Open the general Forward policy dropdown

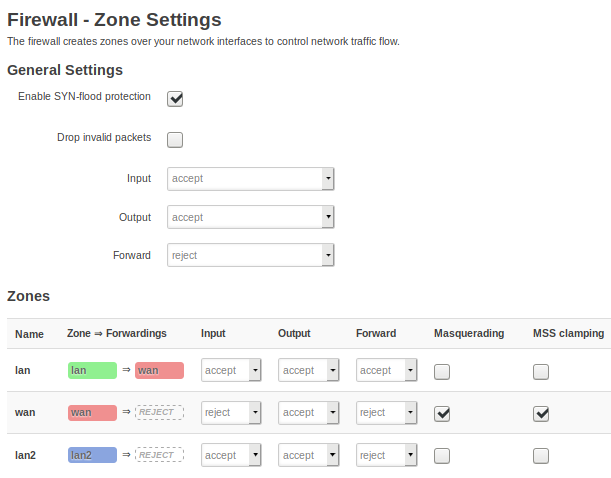(x=251, y=255)
